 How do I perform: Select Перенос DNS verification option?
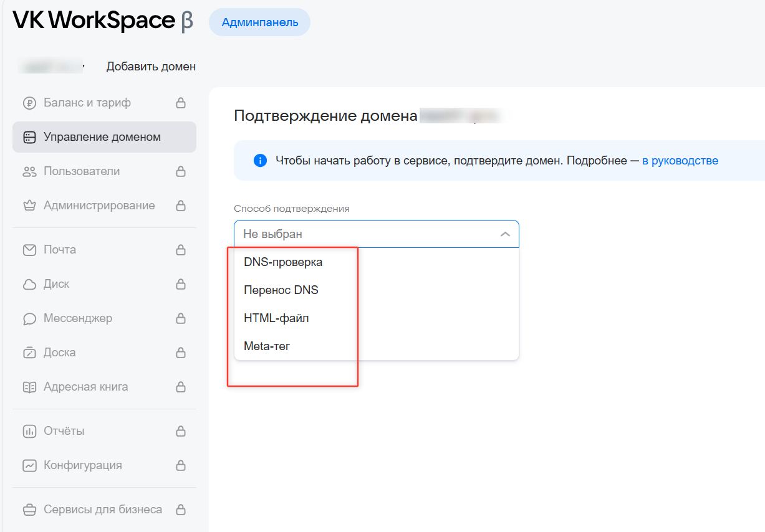(281, 290)
